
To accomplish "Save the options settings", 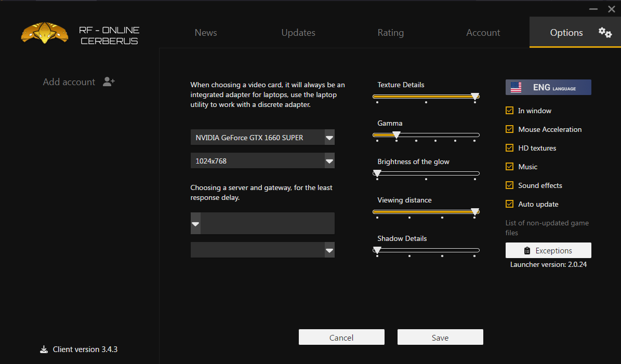I will [440, 337].
